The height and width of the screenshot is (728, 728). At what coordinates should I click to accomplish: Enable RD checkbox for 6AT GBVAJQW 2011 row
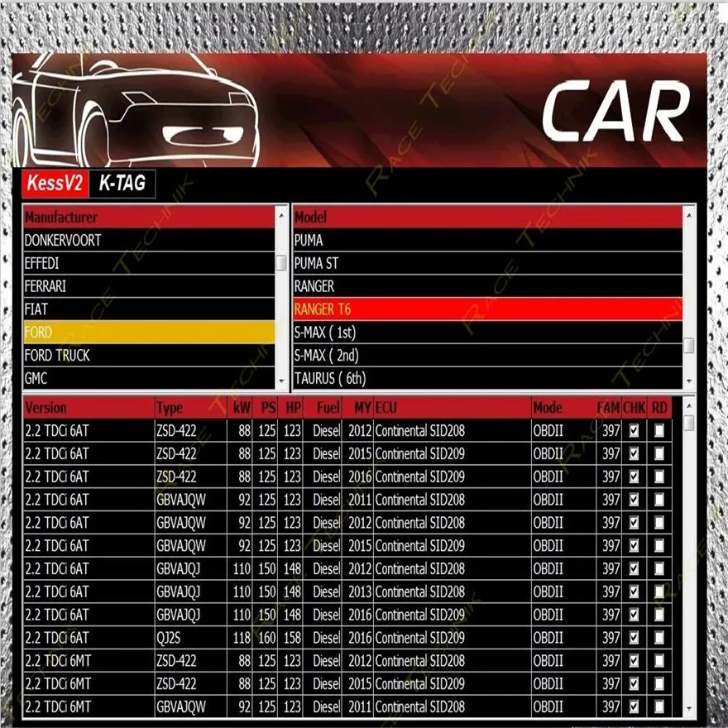[x=659, y=500]
